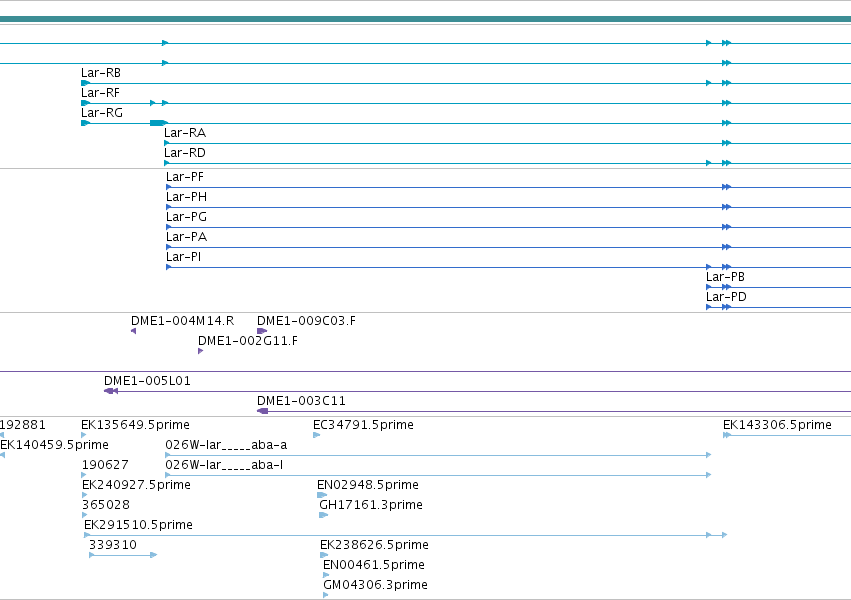Select the EK238626.5prime EST label
The width and height of the screenshot is (851, 600).
click(x=374, y=546)
